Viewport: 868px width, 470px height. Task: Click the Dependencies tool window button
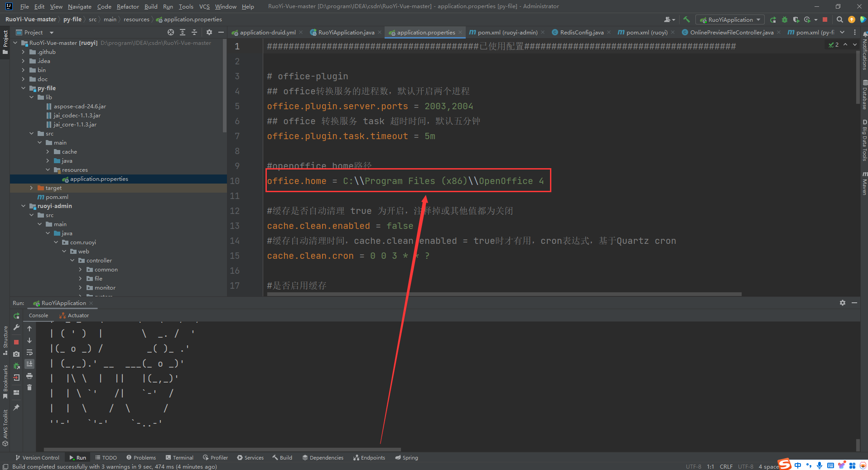pos(323,458)
